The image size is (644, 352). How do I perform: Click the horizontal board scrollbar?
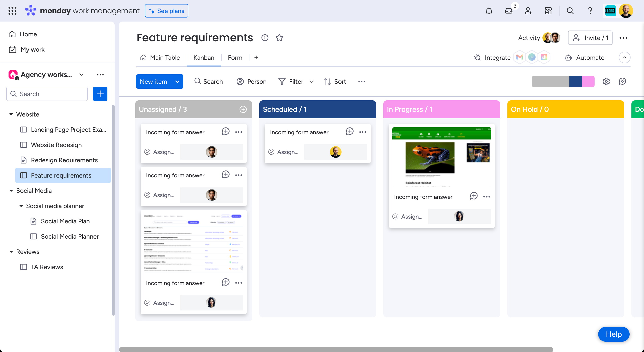click(x=336, y=350)
